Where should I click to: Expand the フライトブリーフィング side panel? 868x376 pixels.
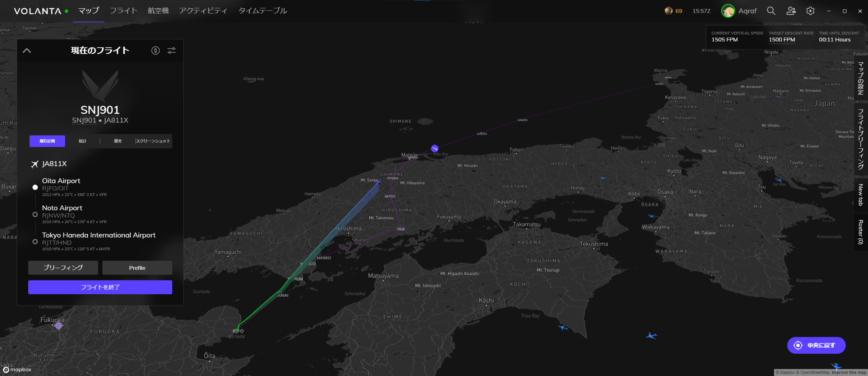(x=860, y=139)
